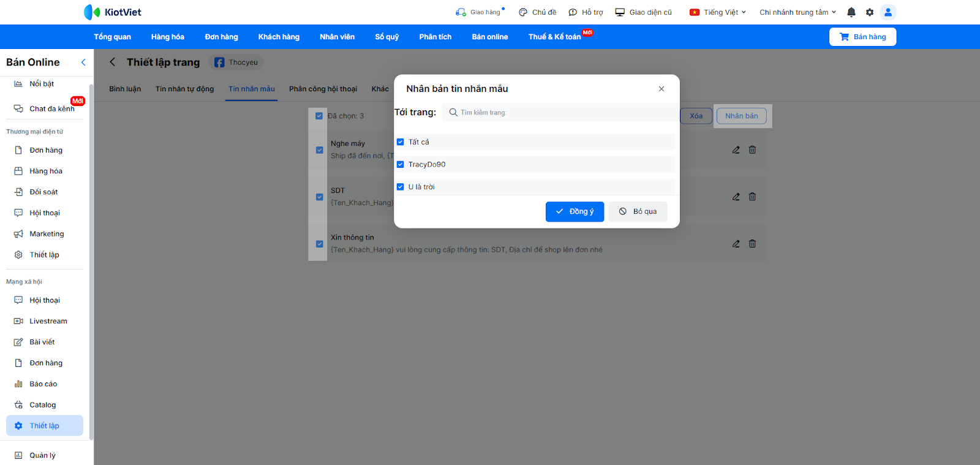This screenshot has height=465, width=980.
Task: Switch to the Tin nhắn tự động tab
Action: tap(184, 89)
